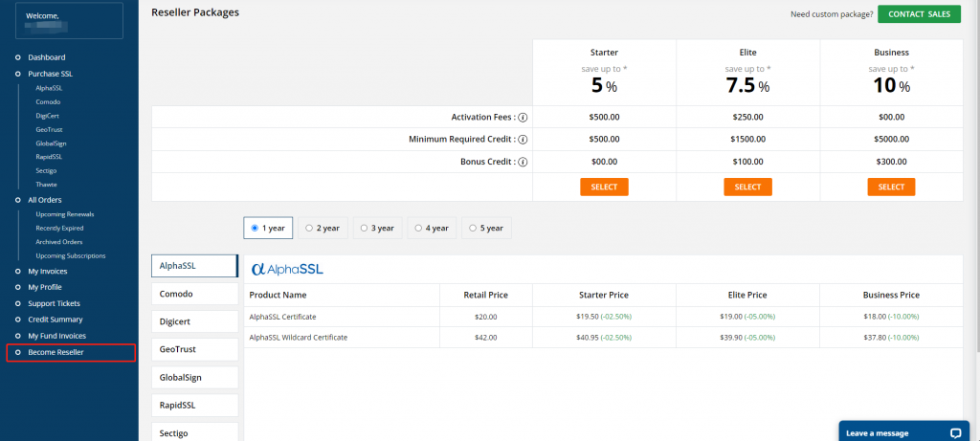
Task: Open GlobalSign under Purchase SSL
Action: pyautogui.click(x=50, y=143)
